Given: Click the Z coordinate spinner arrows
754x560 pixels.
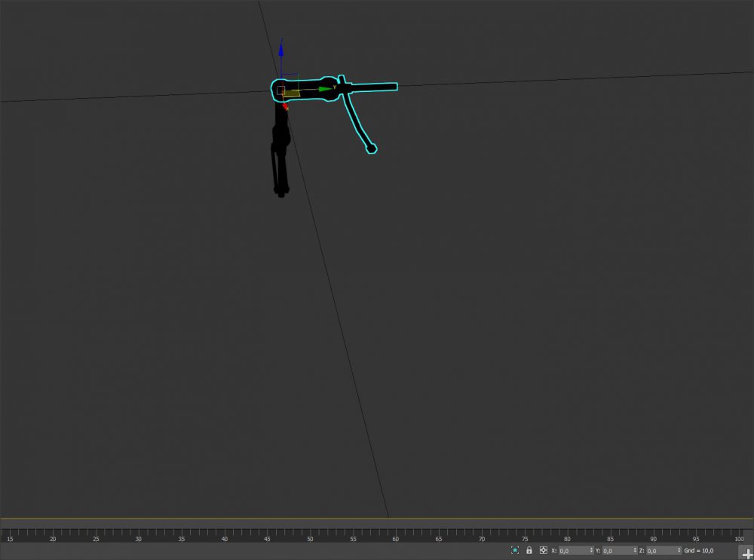Looking at the screenshot, I should pyautogui.click(x=679, y=551).
